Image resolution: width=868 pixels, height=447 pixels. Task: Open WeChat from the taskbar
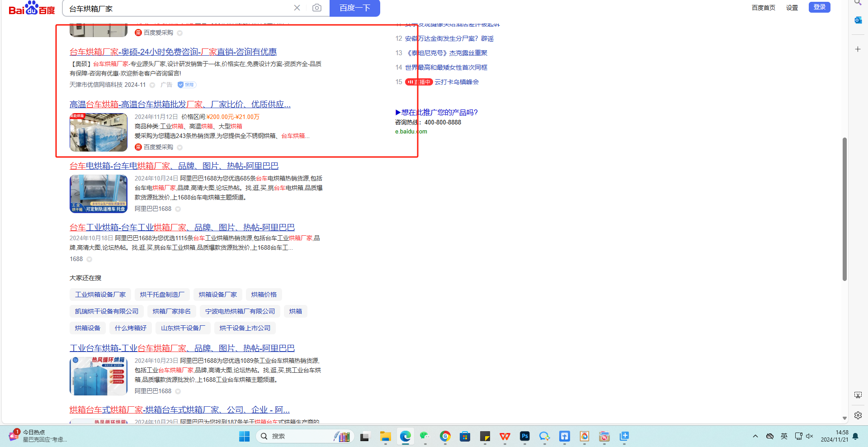coord(424,436)
